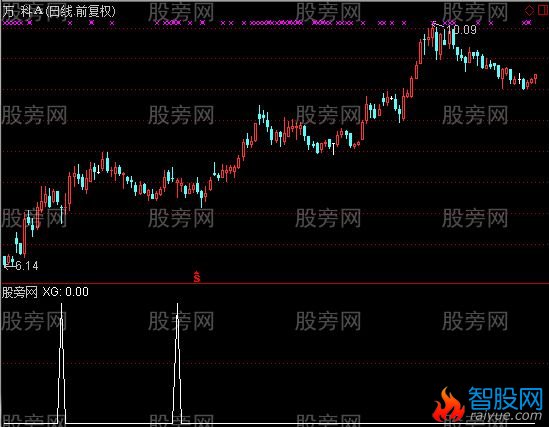Click the 10.09 high price label

point(462,30)
